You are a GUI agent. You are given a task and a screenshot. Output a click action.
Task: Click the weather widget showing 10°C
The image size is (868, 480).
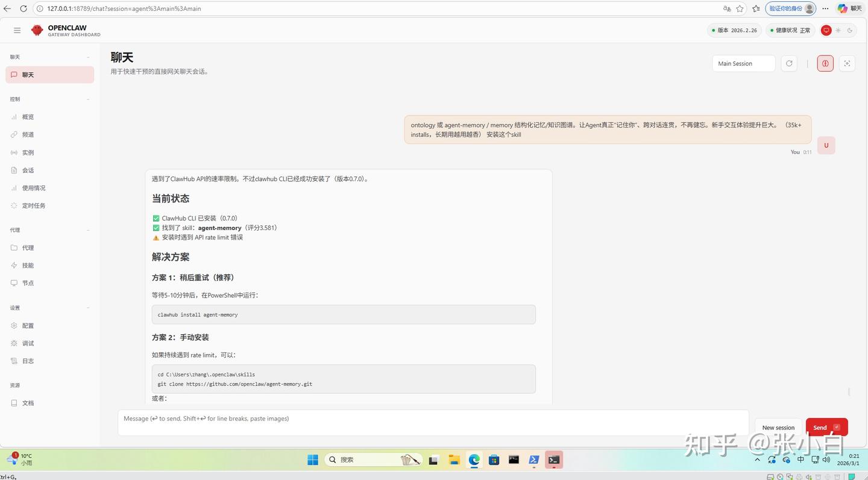coord(19,459)
